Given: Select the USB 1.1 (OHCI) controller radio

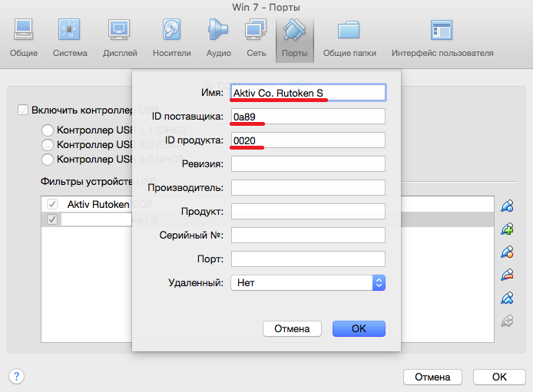Looking at the screenshot, I should click(48, 130).
